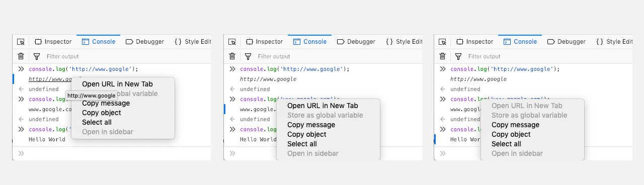Open the Inspector tab in left panel
Image resolution: width=644 pixels, height=185 pixels.
53,42
